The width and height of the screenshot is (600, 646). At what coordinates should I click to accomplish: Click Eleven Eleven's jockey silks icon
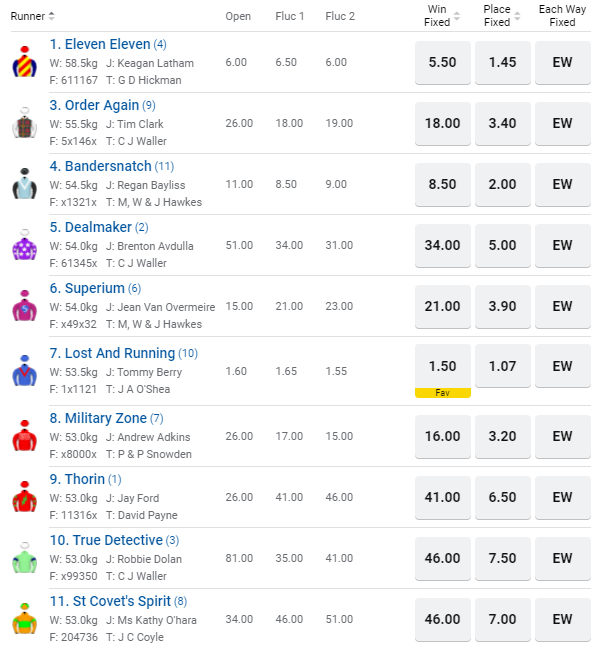tap(24, 62)
